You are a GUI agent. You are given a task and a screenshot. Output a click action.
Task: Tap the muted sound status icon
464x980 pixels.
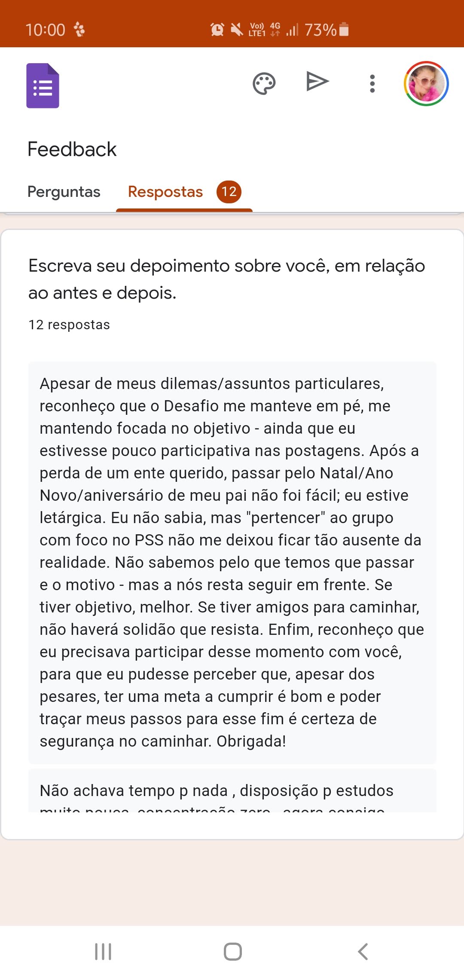237,30
